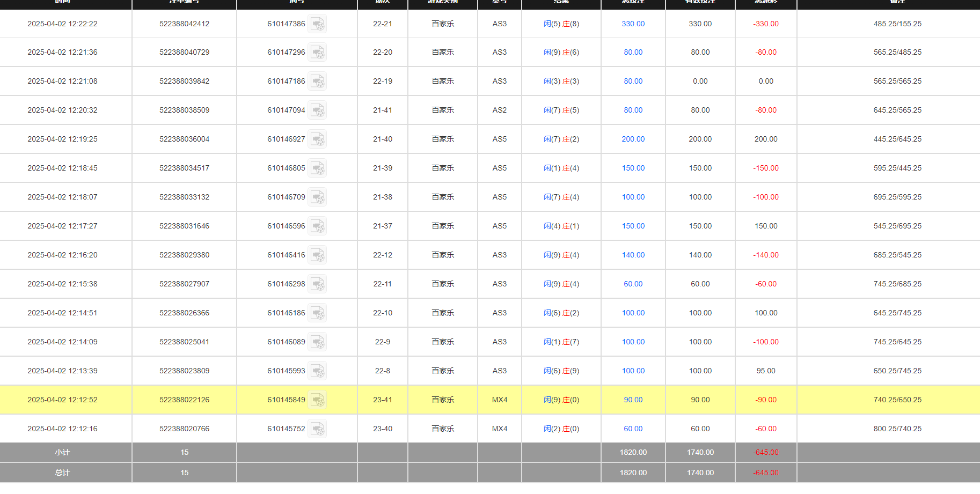Click the replay icon beside 610146416
This screenshot has width=980, height=494.
(x=317, y=255)
